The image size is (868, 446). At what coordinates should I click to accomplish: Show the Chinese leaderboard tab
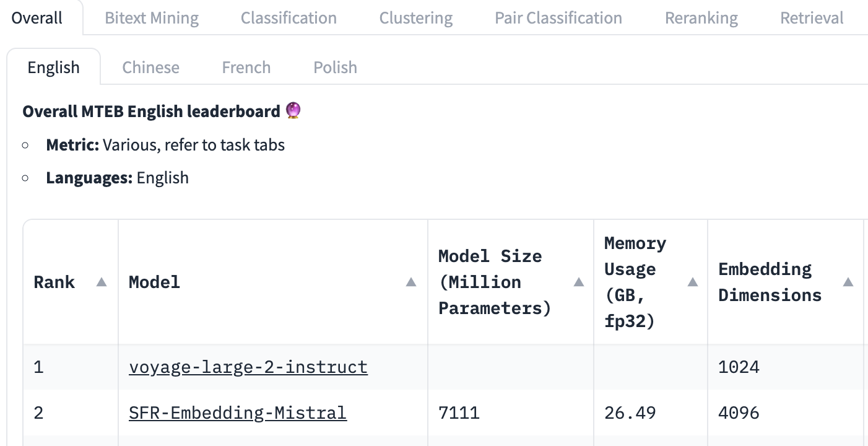(x=150, y=67)
